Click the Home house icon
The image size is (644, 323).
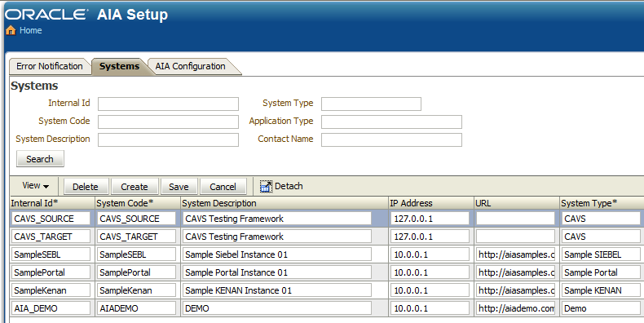click(11, 30)
